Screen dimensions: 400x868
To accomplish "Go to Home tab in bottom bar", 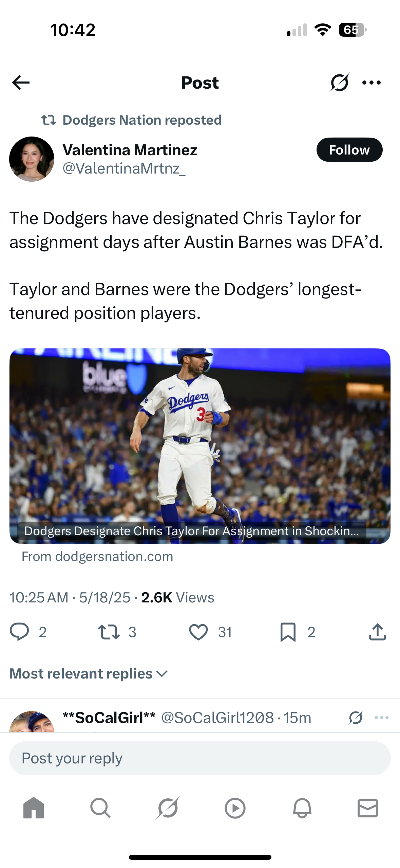I will pos(34,808).
